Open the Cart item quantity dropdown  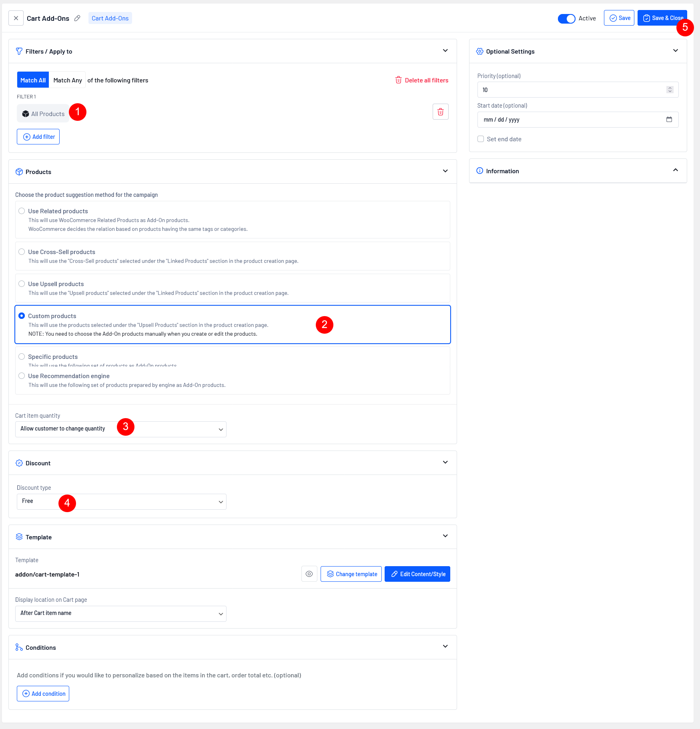[120, 429]
